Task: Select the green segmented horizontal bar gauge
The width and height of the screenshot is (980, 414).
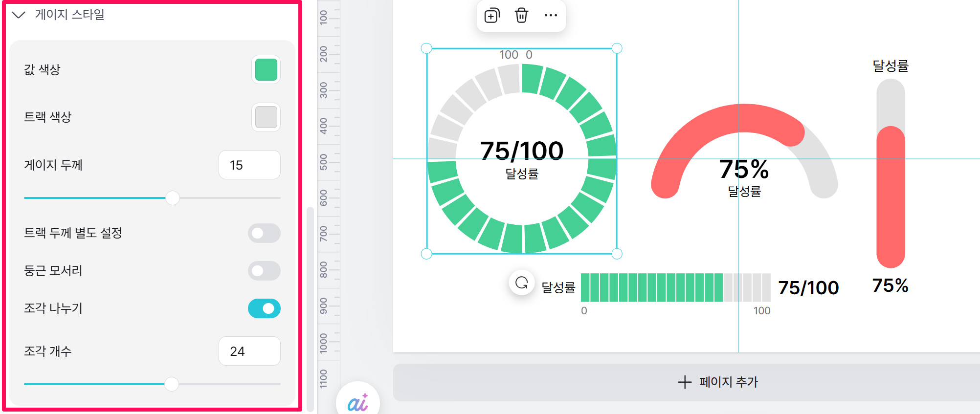Action: tap(675, 288)
